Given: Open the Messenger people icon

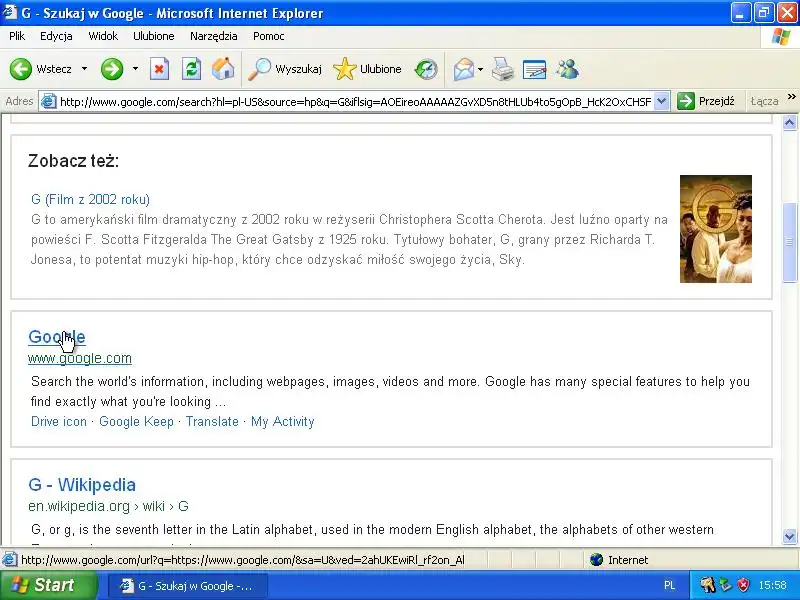Looking at the screenshot, I should point(567,69).
